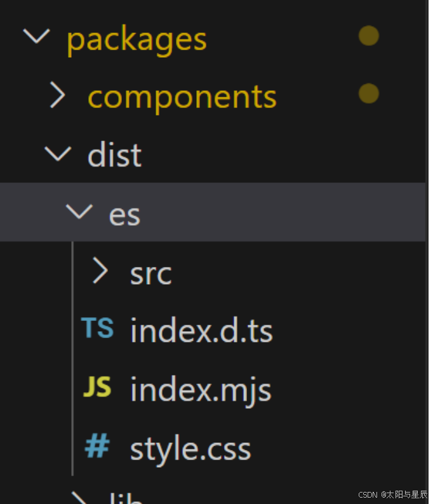Collapse the dist folder chevron
The image size is (433, 504).
[58, 153]
